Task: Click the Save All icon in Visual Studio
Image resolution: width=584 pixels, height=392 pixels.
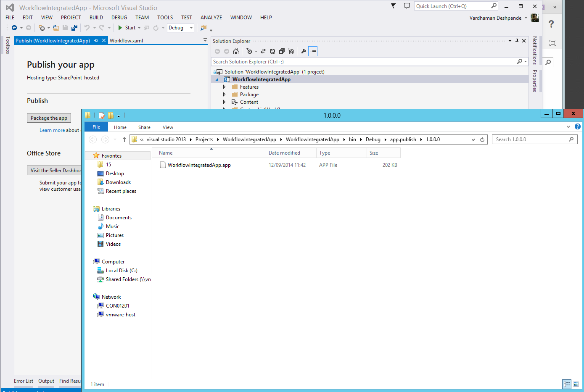Action: tap(74, 28)
